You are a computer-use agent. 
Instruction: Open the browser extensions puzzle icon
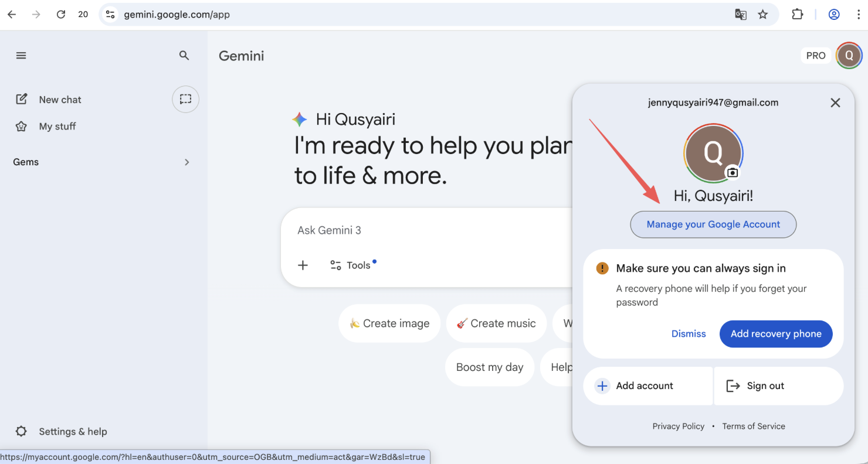(798, 15)
